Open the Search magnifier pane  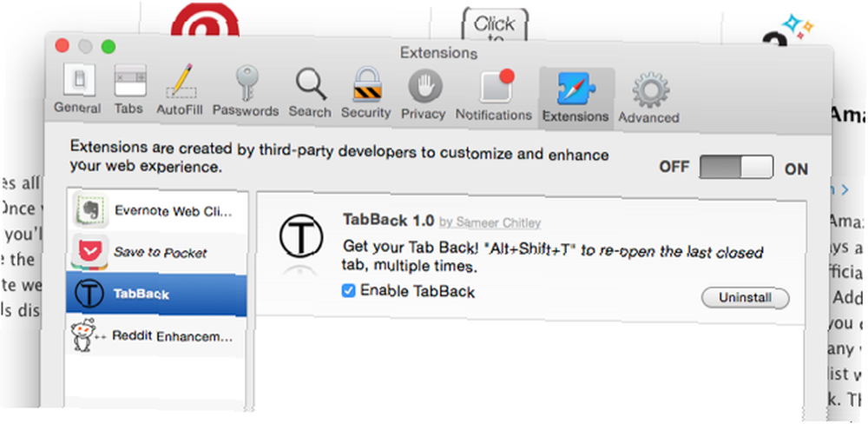(x=310, y=93)
